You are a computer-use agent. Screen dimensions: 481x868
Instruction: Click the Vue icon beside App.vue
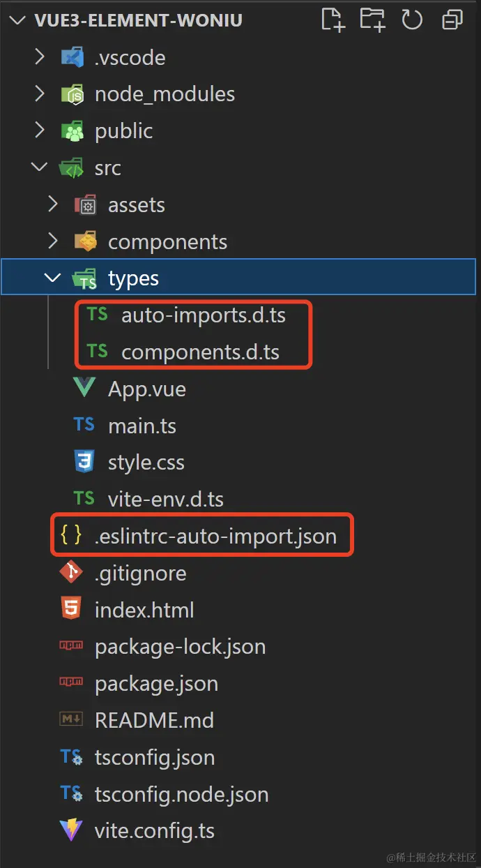[x=82, y=389]
